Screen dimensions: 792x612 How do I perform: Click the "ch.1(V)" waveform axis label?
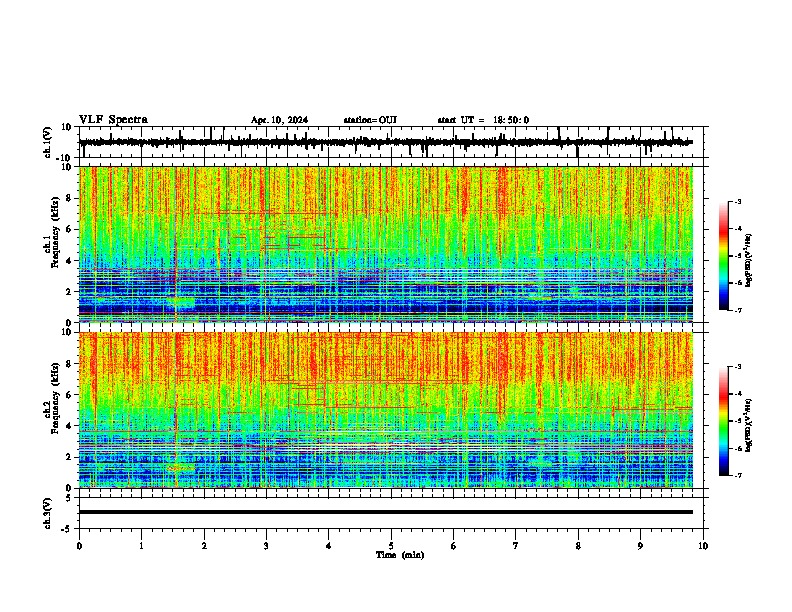tap(48, 142)
